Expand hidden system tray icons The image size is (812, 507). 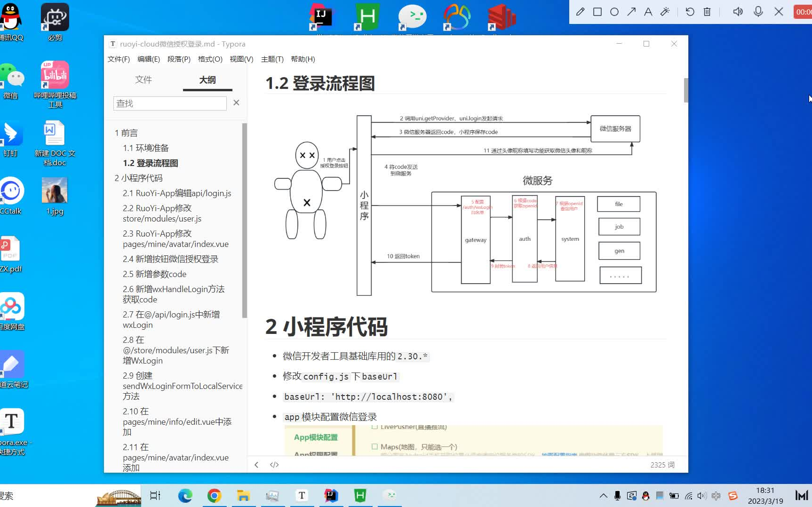click(x=603, y=496)
